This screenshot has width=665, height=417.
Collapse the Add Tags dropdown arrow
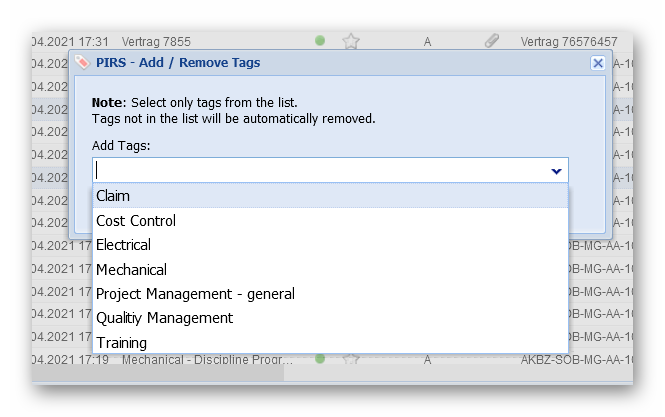pos(556,171)
